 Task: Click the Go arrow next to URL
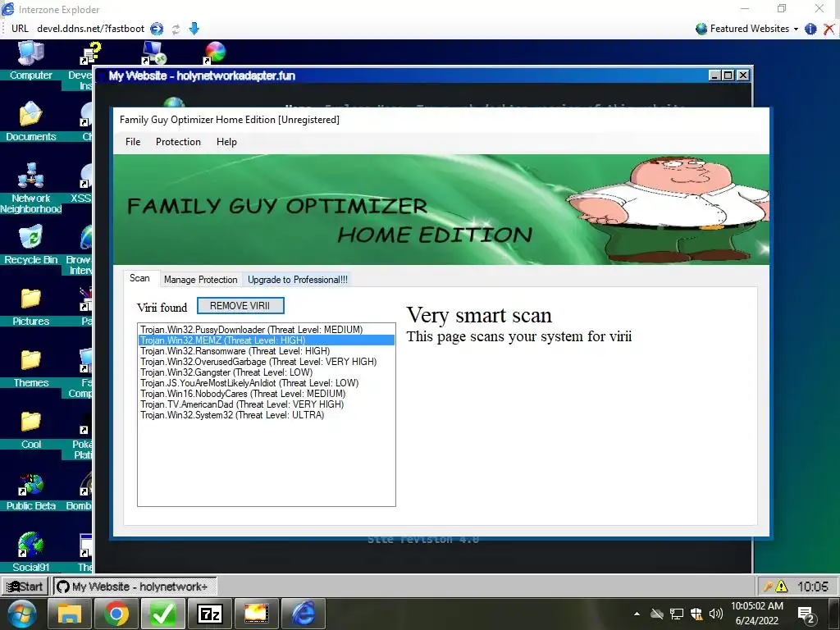157,29
